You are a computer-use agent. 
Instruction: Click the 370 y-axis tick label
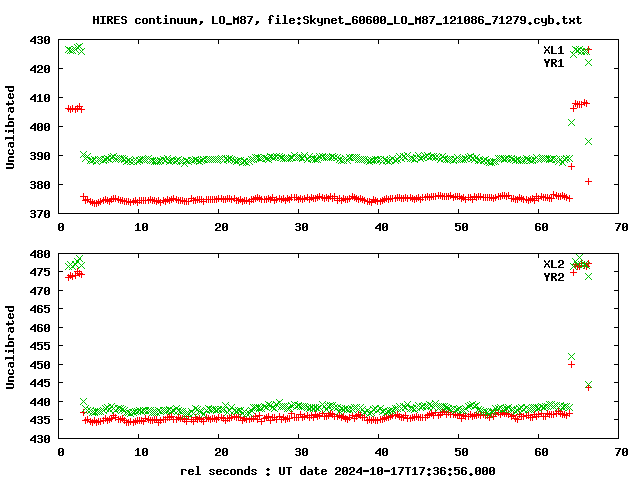[x=40, y=214]
